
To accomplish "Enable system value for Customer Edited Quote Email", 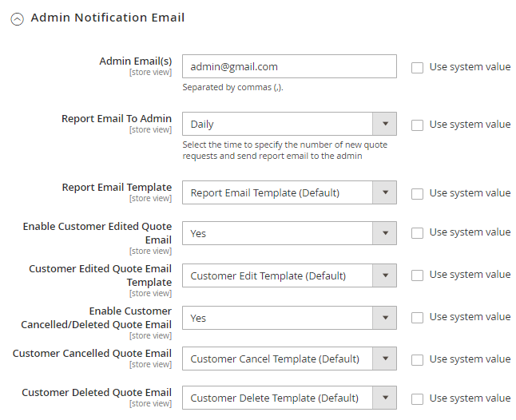I will (418, 233).
